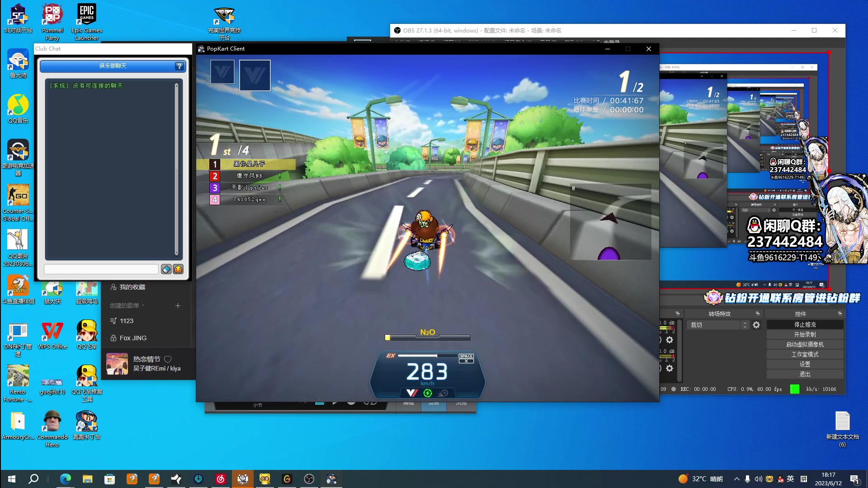868x488 pixels.
Task: Open the upper audio mixer gear settings in OBS
Action: 670,340
